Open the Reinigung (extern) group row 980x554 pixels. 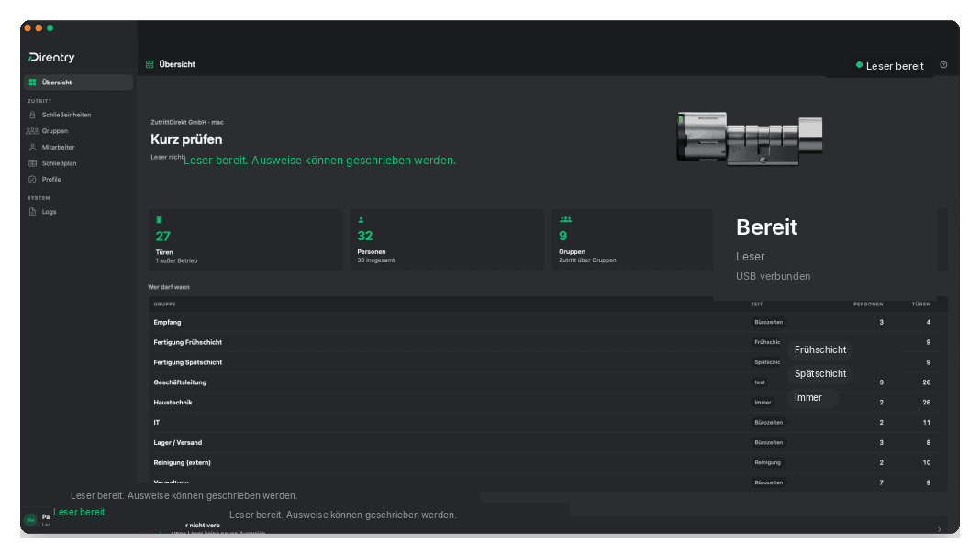pyautogui.click(x=548, y=463)
